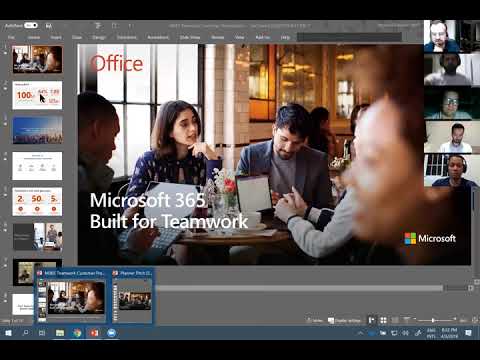Select the white icons row slide thumbnail
Image resolution: width=480 pixels, height=360 pixels.
coord(37,166)
